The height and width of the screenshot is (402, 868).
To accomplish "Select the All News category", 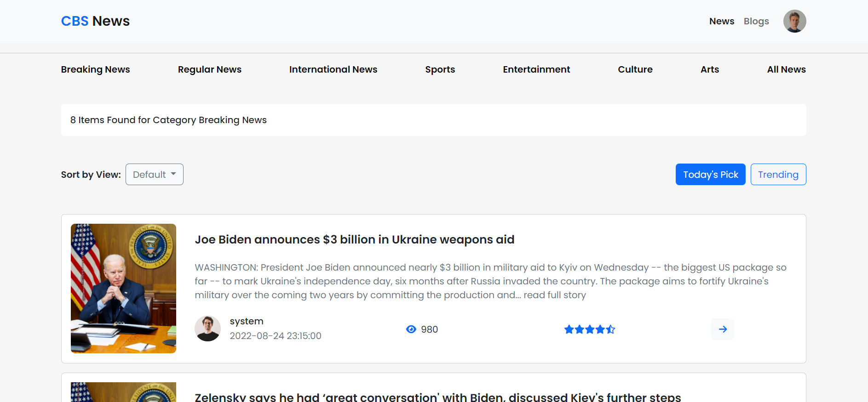I will (786, 69).
